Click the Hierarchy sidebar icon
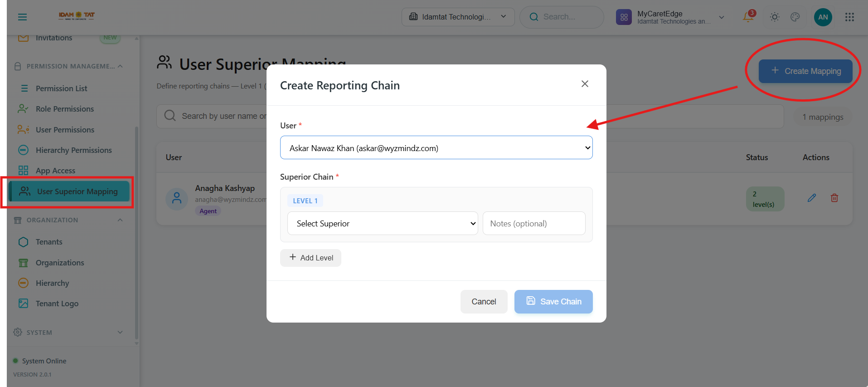868x387 pixels. (23, 283)
